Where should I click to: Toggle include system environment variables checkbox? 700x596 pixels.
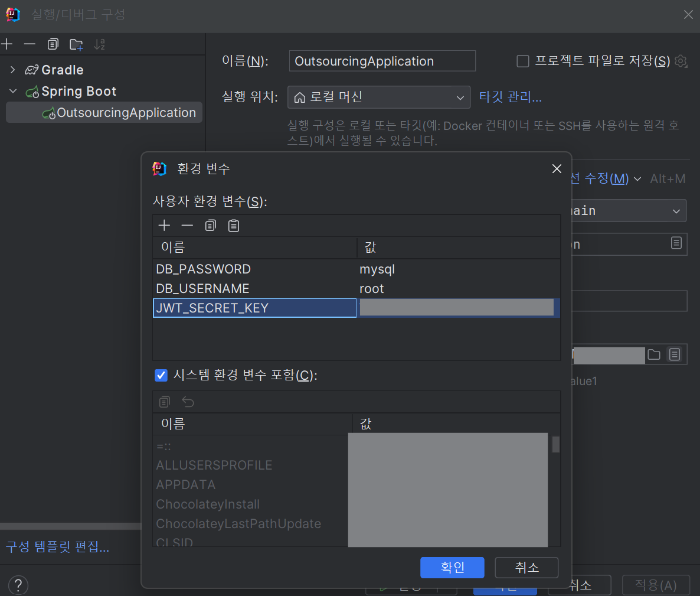tap(161, 375)
